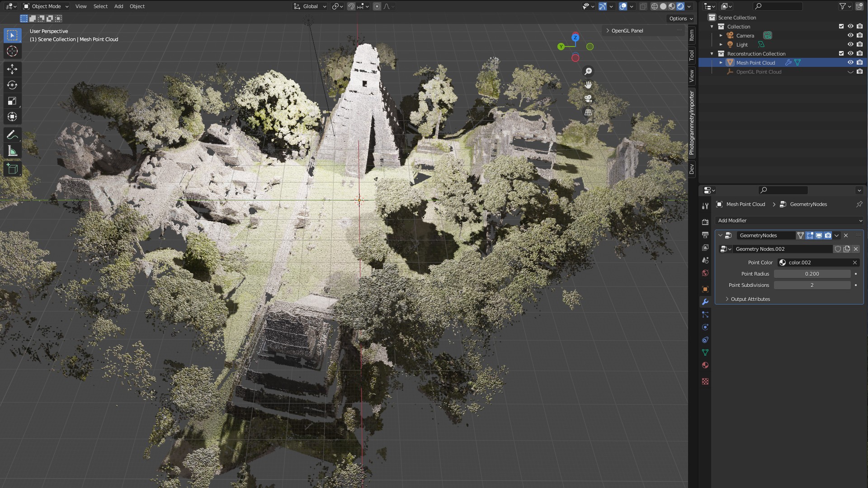
Task: Adjust the Point Radius slider
Action: click(x=812, y=274)
